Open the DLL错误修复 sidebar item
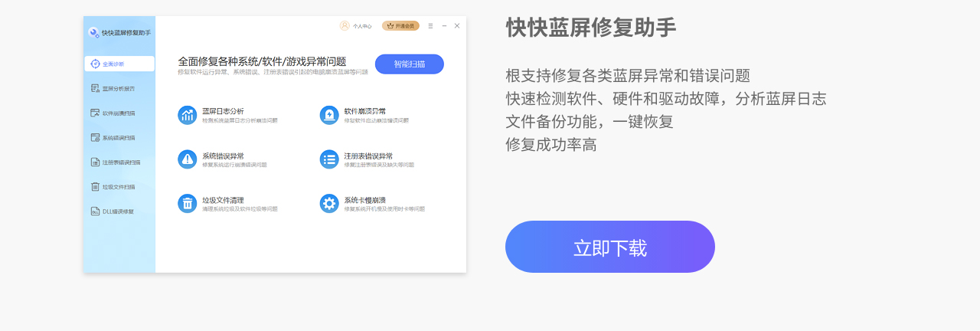This screenshot has height=331, width=980. (113, 211)
